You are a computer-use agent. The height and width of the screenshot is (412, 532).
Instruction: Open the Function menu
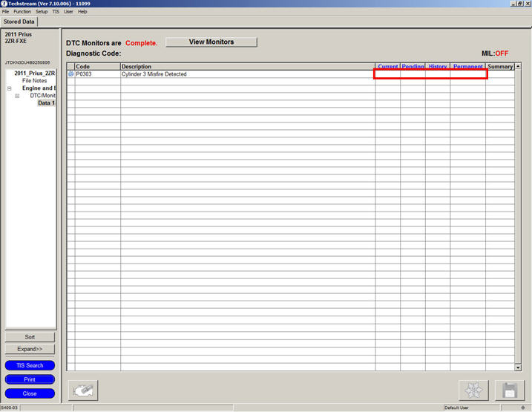(22, 12)
